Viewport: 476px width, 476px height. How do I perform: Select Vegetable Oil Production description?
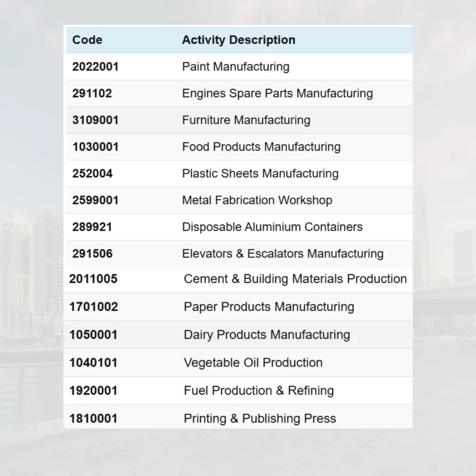253,363
